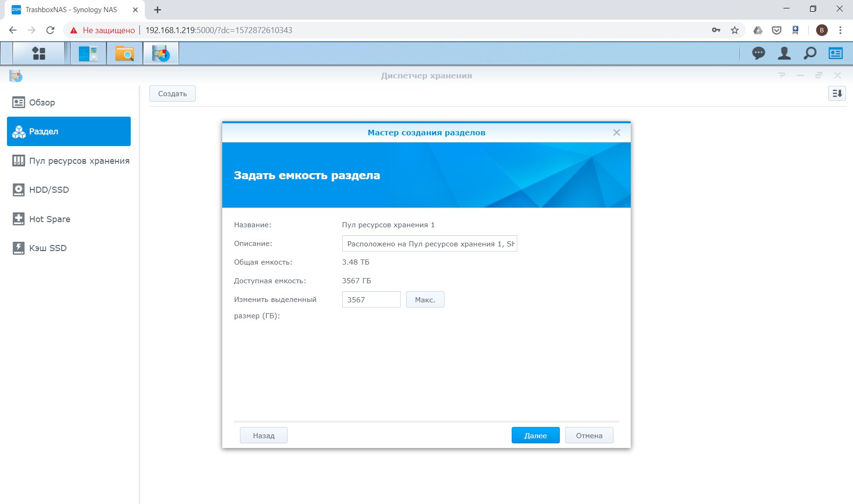
Task: Click the browser Back arrow
Action: [13, 30]
